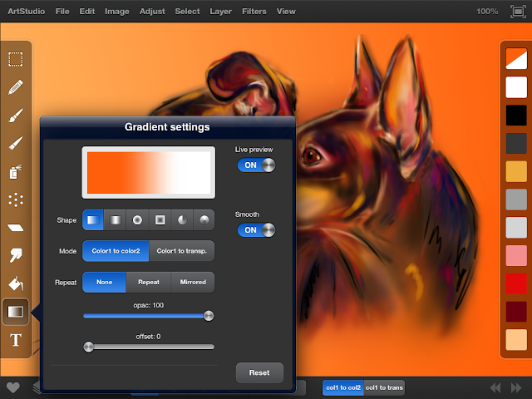This screenshot has width=532, height=399.
Task: Select col1 to col2 in bottom bar
Action: click(343, 387)
